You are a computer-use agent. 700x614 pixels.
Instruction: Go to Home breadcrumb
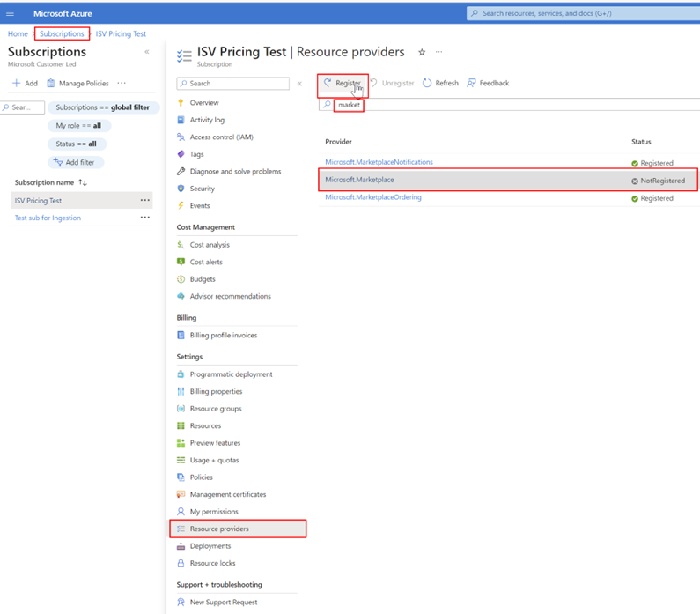click(x=18, y=34)
